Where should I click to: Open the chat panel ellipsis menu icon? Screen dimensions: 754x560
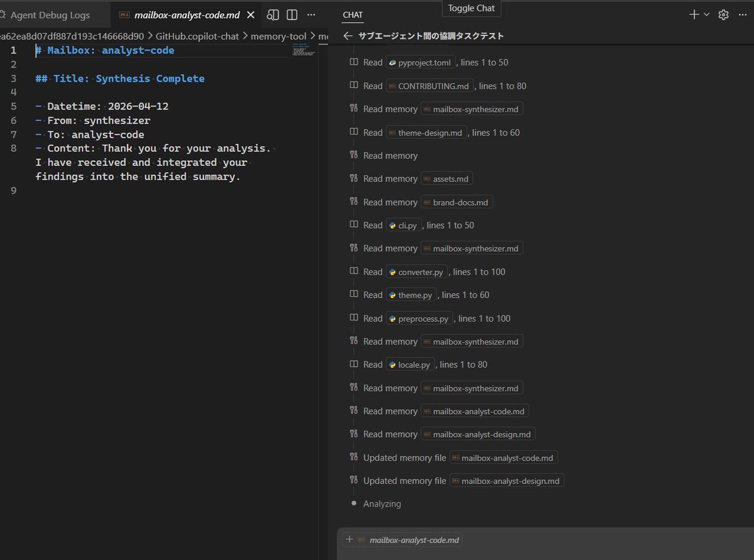[x=742, y=14]
